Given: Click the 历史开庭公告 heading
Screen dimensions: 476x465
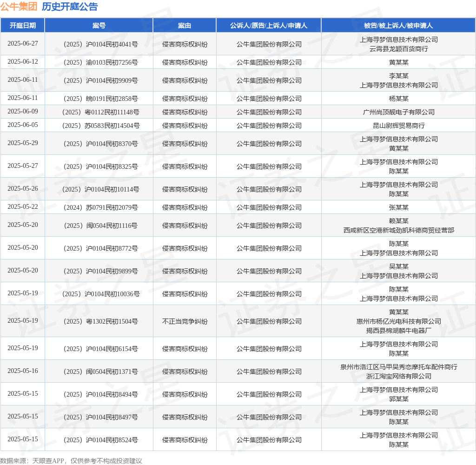Looking at the screenshot, I should point(70,7).
